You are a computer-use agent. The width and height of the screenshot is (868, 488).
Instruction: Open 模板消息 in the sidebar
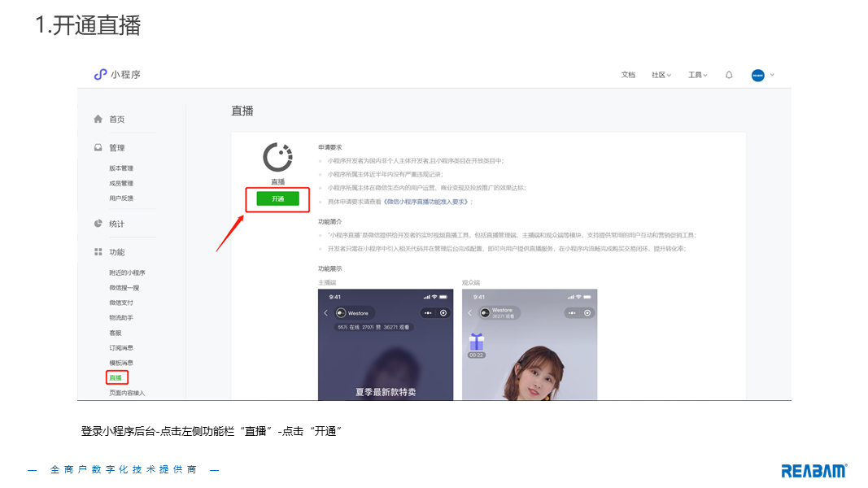click(121, 363)
